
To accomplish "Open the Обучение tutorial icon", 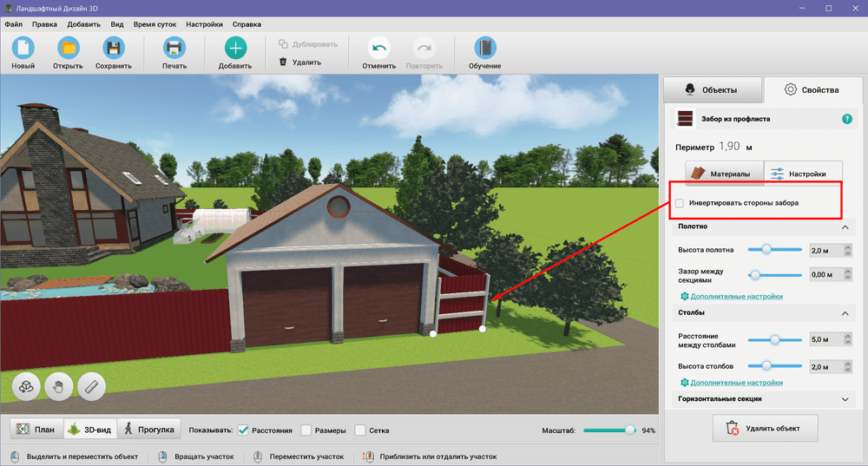I will [x=484, y=49].
